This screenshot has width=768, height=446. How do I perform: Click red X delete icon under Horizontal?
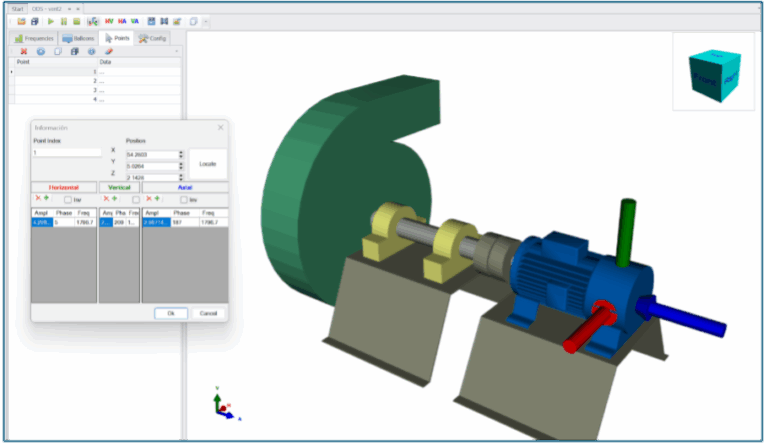click(37, 199)
